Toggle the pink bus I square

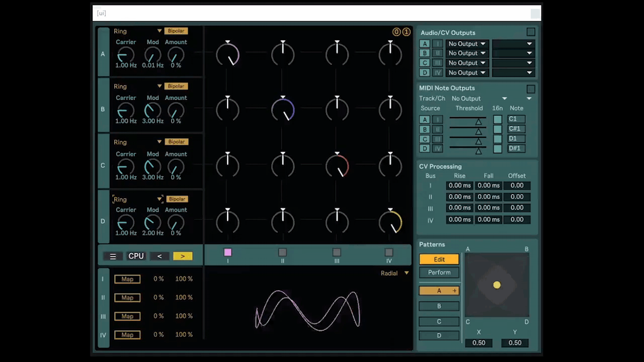(x=228, y=252)
